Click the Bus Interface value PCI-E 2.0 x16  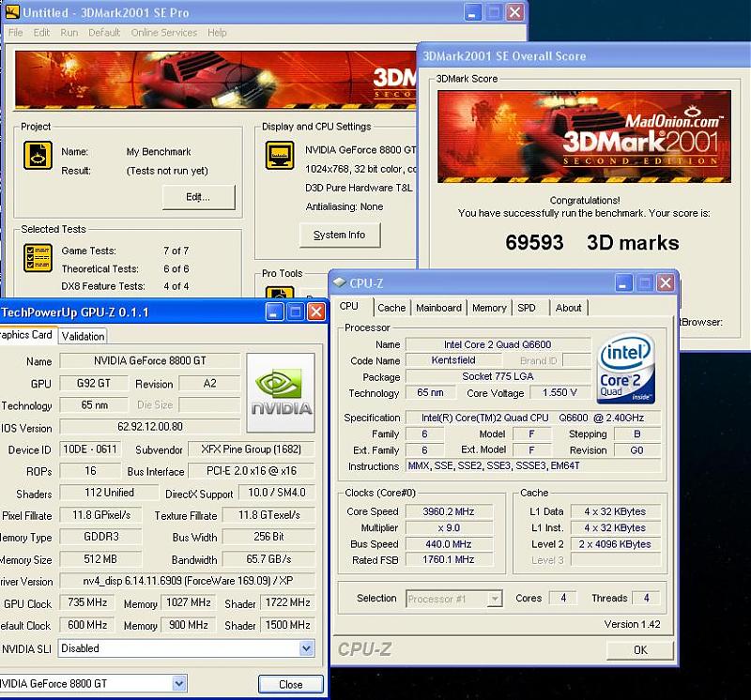click(x=252, y=471)
